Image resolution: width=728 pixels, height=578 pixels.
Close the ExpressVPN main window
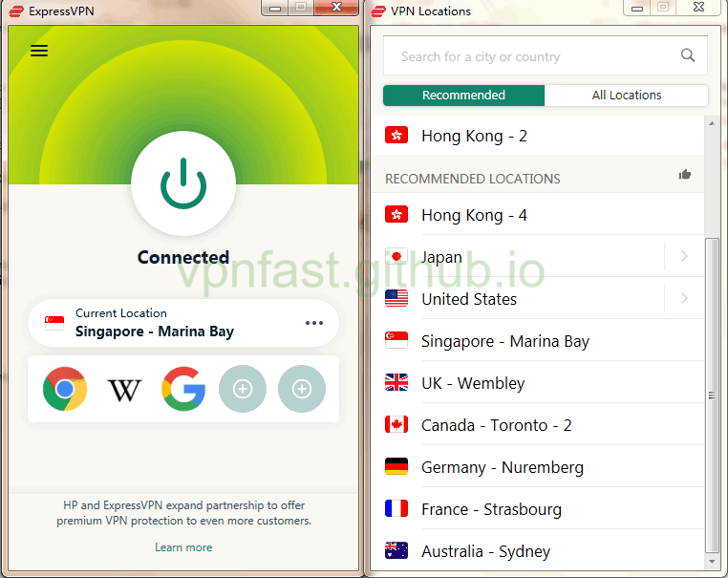pyautogui.click(x=336, y=7)
